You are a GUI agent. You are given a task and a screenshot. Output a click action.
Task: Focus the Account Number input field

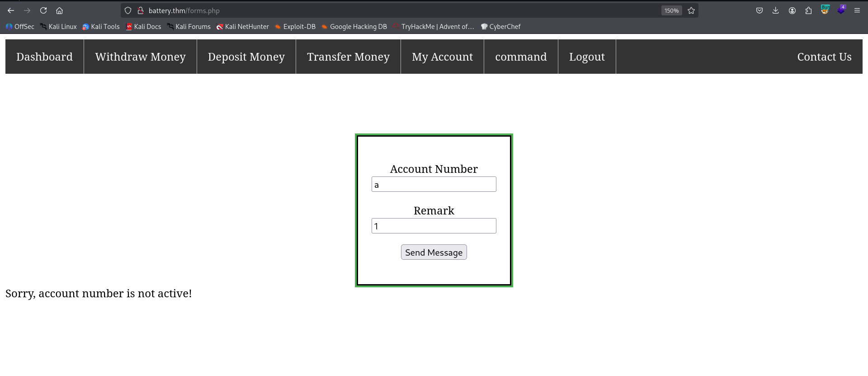(x=434, y=184)
